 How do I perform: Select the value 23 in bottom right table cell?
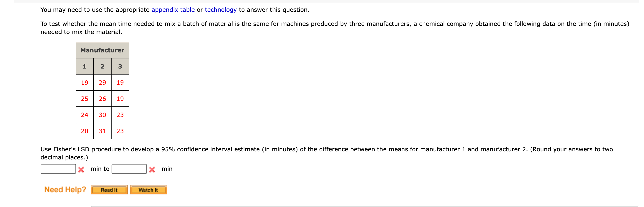click(120, 131)
